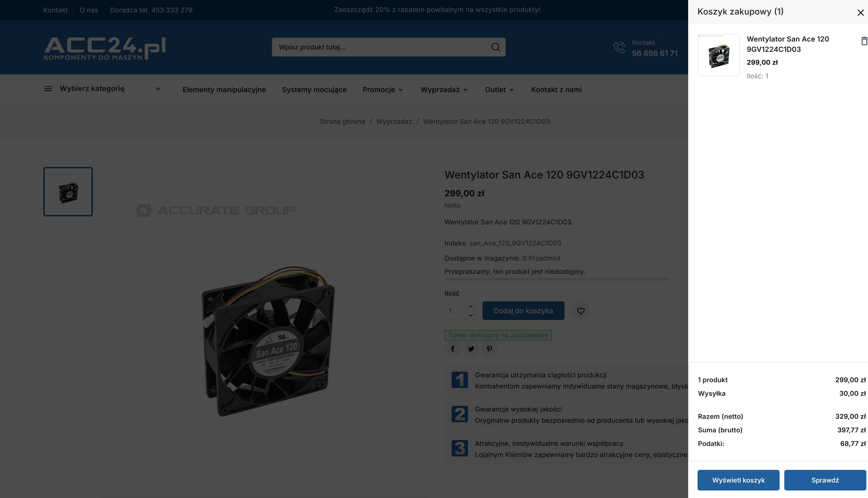Decrease quantity with down arrow
The height and width of the screenshot is (498, 868).
tap(471, 315)
